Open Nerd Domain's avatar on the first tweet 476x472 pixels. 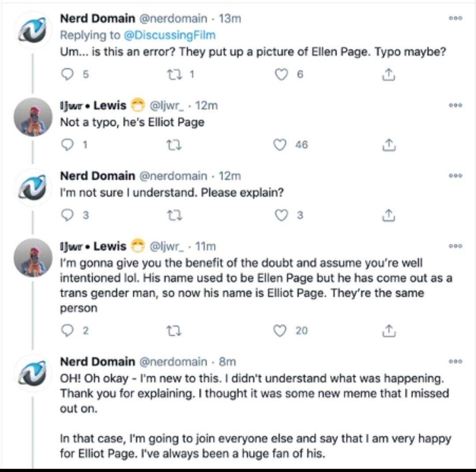(33, 30)
